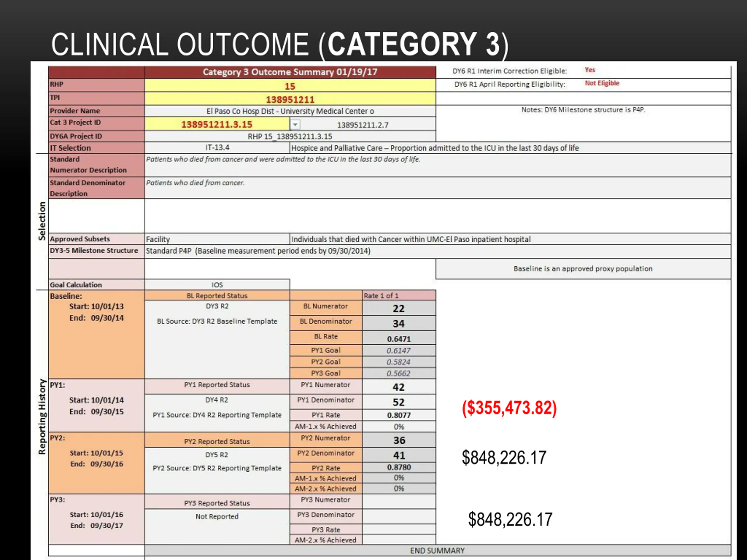
Task: Select the IT-13.4 cell
Action: coord(217,148)
